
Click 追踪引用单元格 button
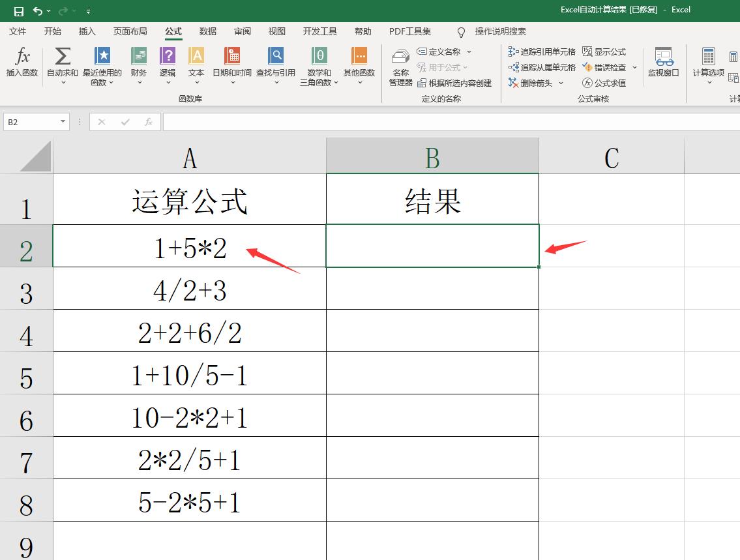[x=542, y=52]
